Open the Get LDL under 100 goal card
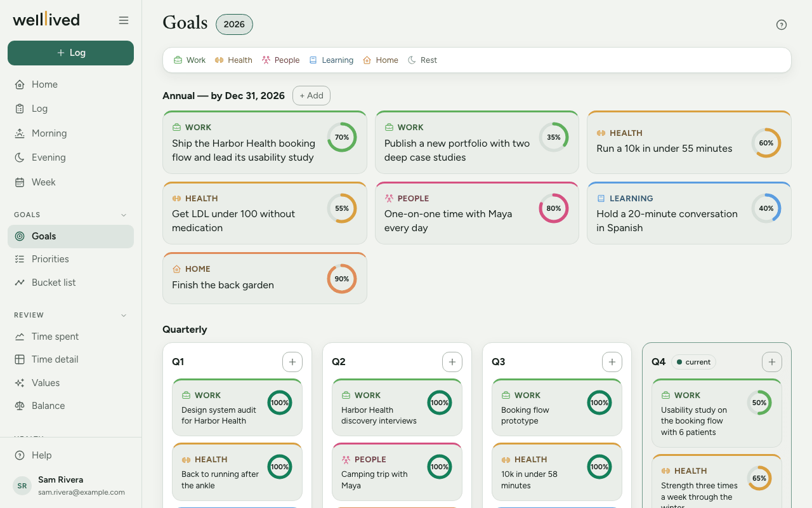Screen dimensions: 812x508 point(265,213)
